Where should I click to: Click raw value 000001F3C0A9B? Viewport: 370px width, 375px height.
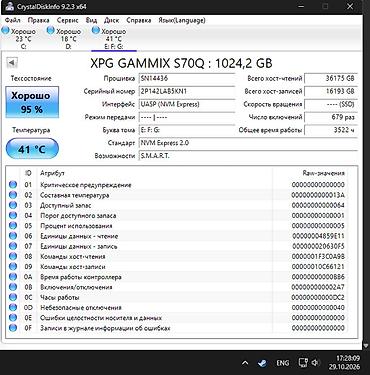pyautogui.click(x=318, y=256)
